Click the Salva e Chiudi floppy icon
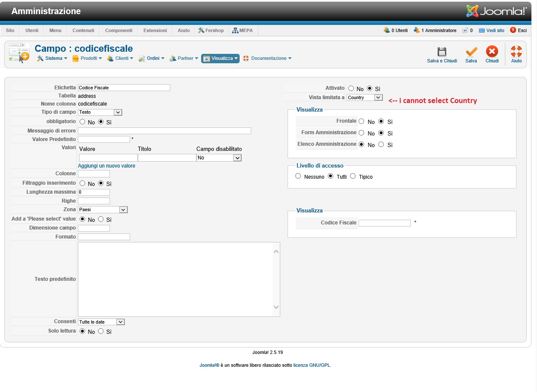 click(442, 52)
